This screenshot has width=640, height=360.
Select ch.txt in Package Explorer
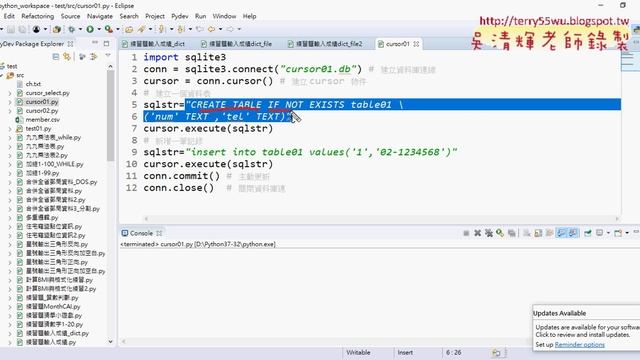33,84
